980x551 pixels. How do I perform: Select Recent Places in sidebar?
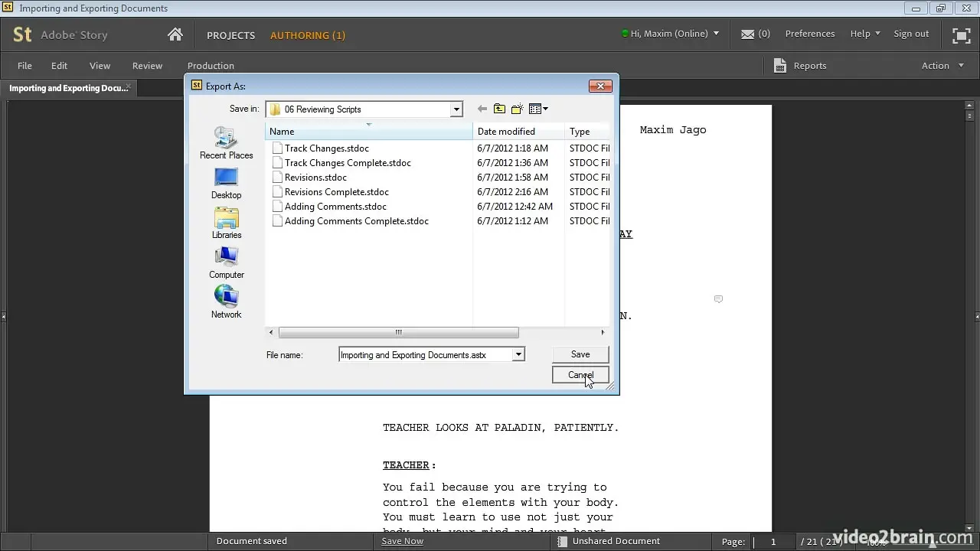[226, 143]
